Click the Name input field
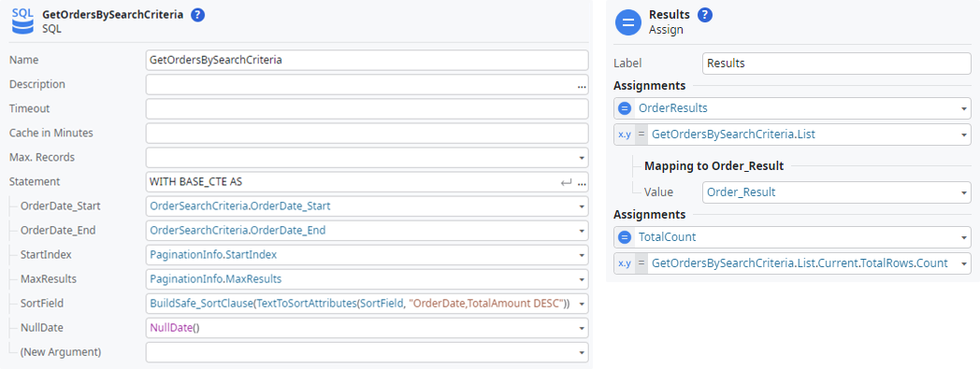Screen dimensions: 980x369 tap(367, 60)
